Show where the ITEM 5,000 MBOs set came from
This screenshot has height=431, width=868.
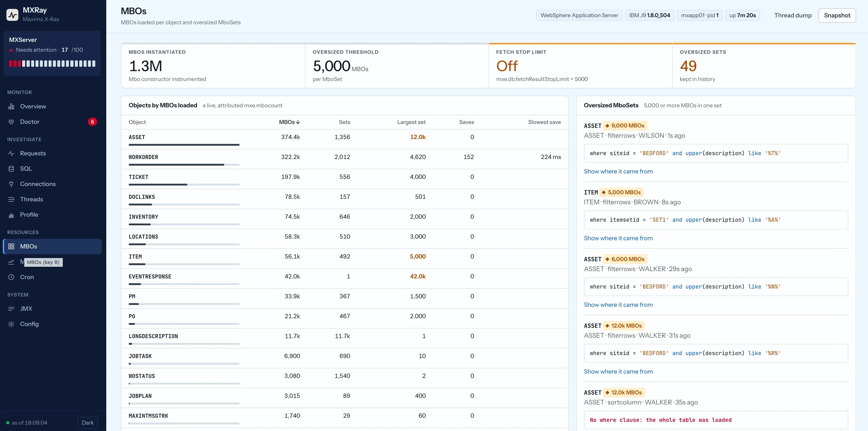[x=618, y=238]
